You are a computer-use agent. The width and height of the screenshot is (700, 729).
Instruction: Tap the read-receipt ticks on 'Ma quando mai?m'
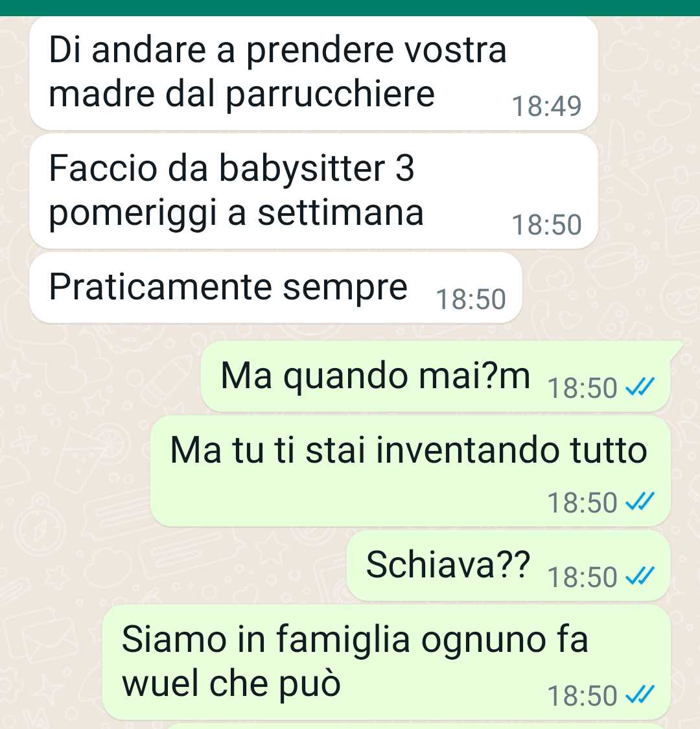pos(640,387)
